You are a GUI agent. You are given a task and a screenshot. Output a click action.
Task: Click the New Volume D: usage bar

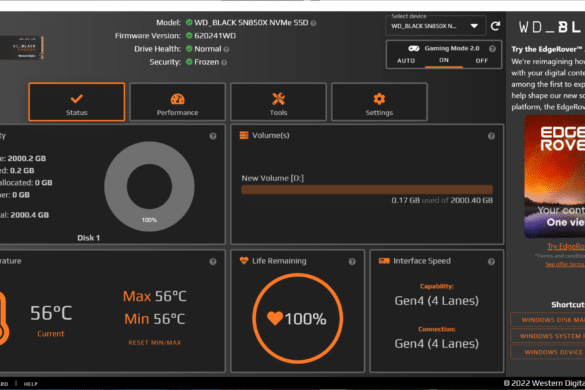click(367, 190)
